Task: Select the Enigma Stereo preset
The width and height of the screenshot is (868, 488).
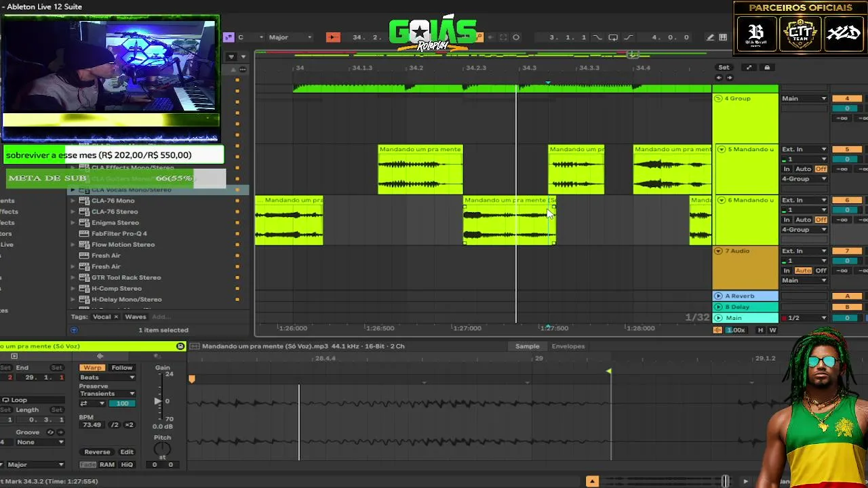Action: click(115, 222)
